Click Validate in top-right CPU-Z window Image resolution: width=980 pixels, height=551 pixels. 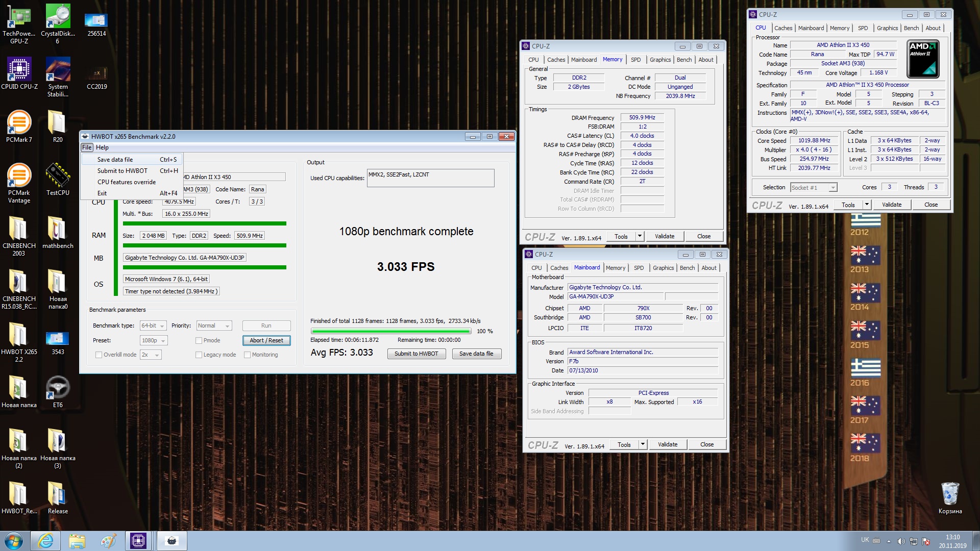[892, 205]
